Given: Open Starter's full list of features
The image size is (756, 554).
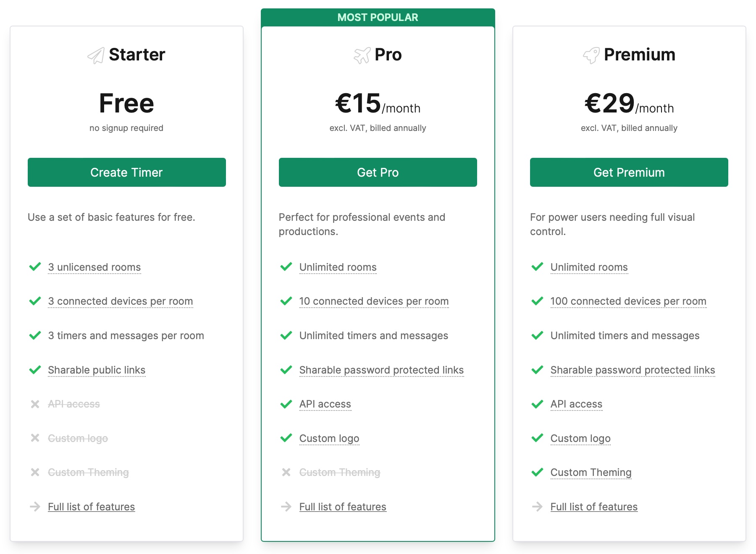Looking at the screenshot, I should point(91,507).
